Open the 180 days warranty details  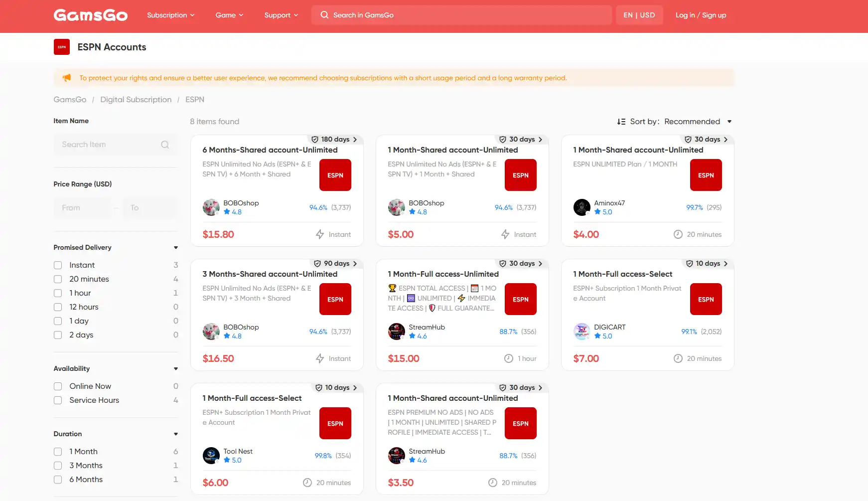(x=334, y=140)
